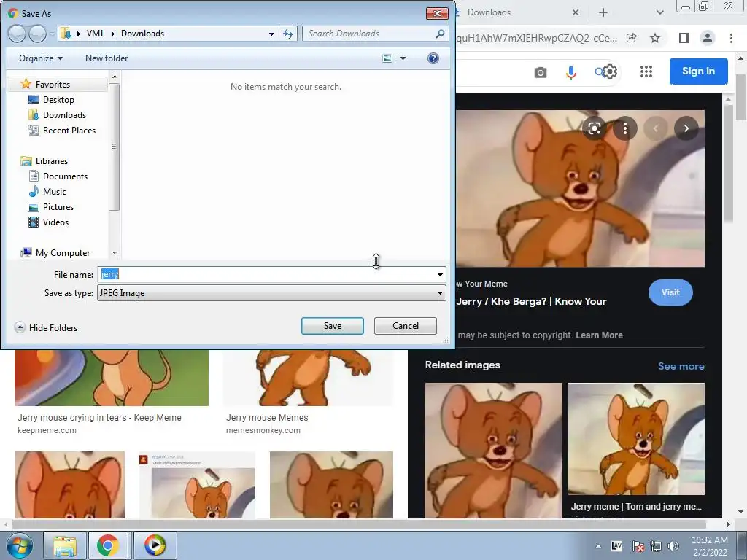Open the Chrome three-dot menu
The height and width of the screenshot is (560, 747).
[x=731, y=38]
